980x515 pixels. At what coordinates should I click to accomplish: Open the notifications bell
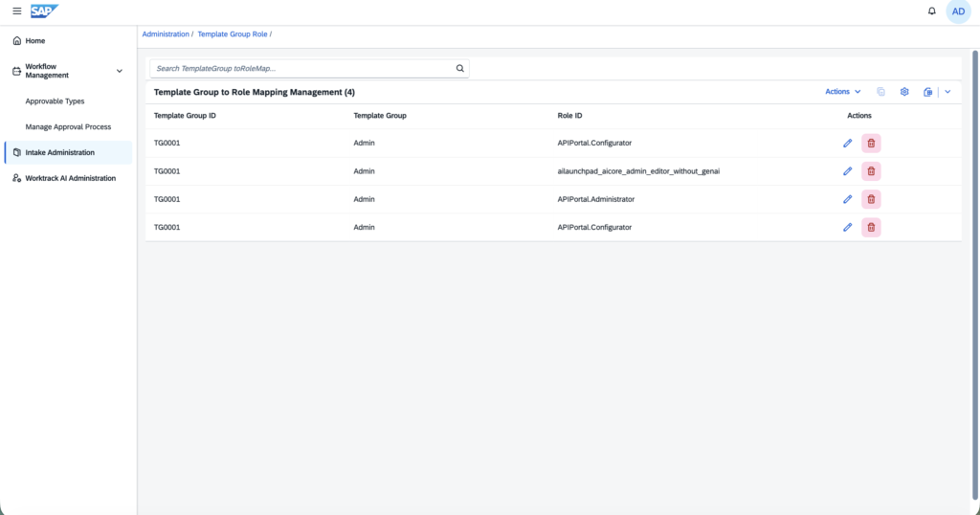931,11
